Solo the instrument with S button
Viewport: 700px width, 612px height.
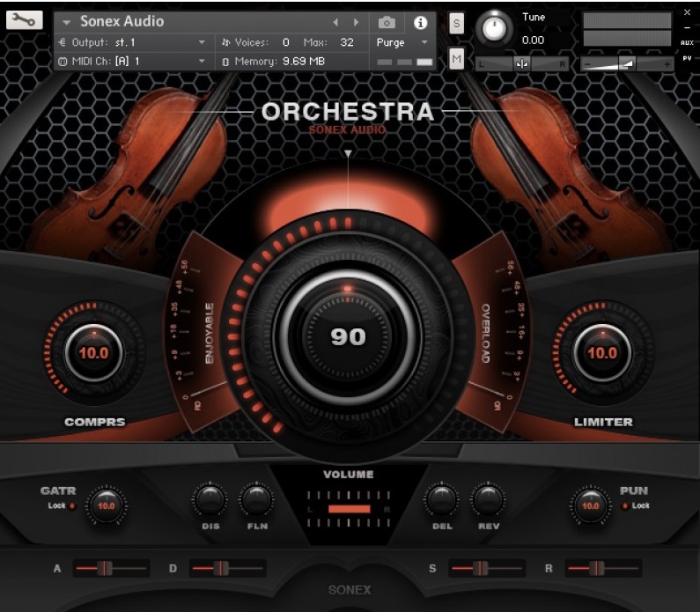coord(456,23)
